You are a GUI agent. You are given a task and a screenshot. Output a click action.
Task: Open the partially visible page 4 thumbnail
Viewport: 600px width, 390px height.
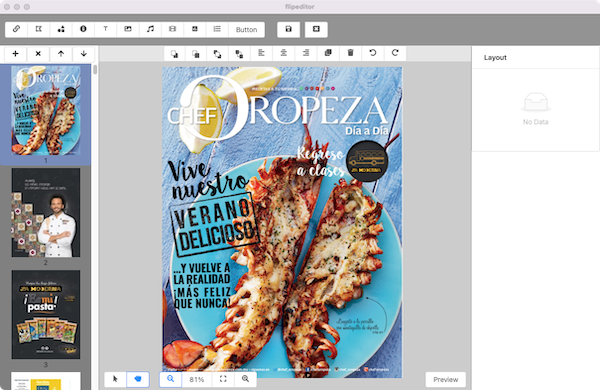[46, 381]
